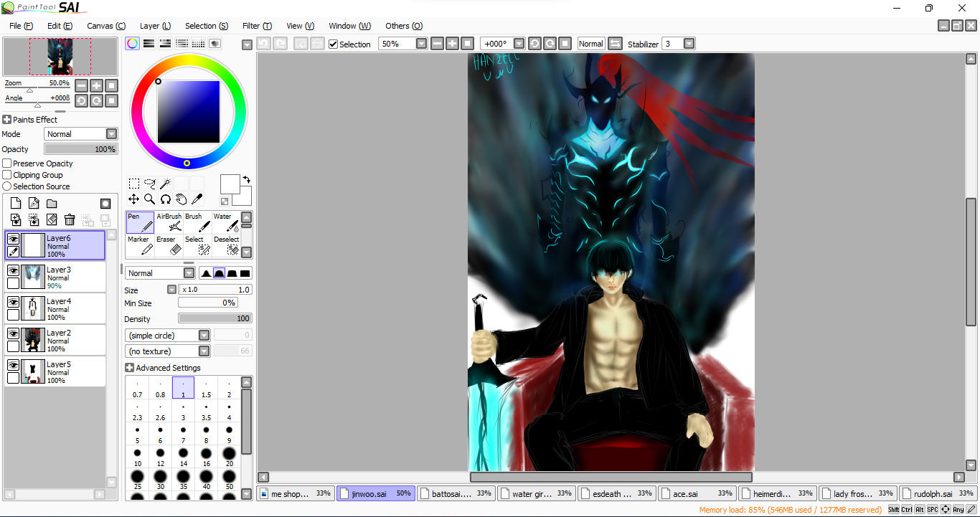Clear the layer with the eraser-page icon
Image resolution: width=980 pixels, height=517 pixels.
click(x=52, y=219)
